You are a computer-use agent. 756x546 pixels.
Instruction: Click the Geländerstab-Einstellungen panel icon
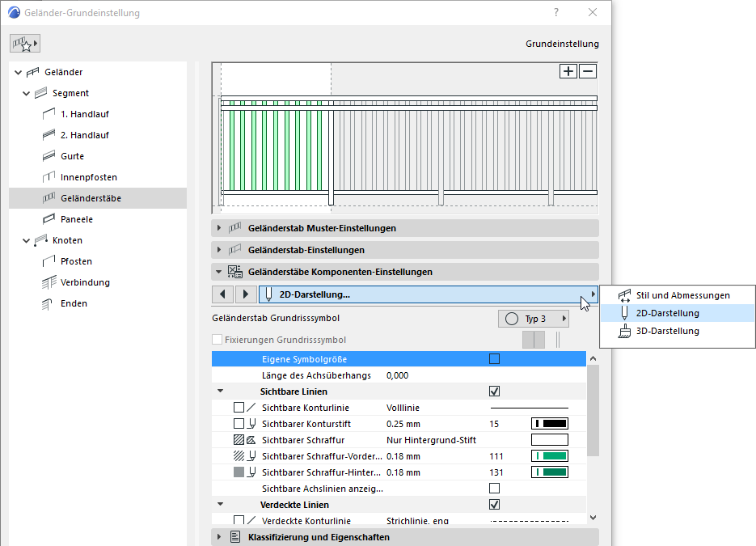pos(234,250)
